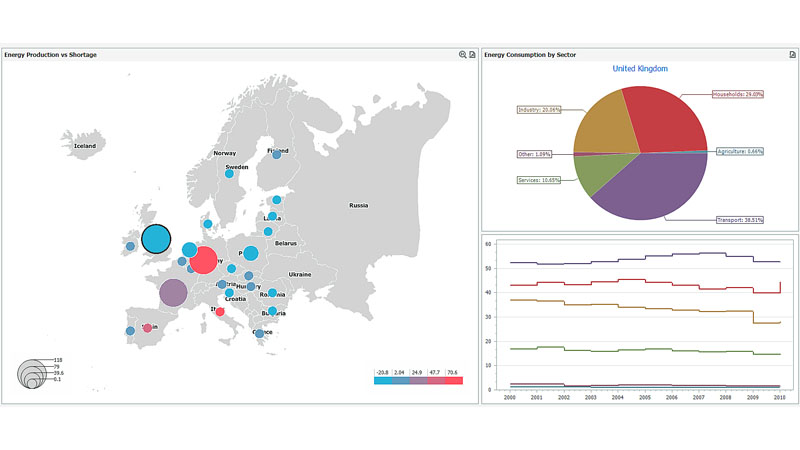Click the 'United Kingdom' chart title

(x=640, y=68)
